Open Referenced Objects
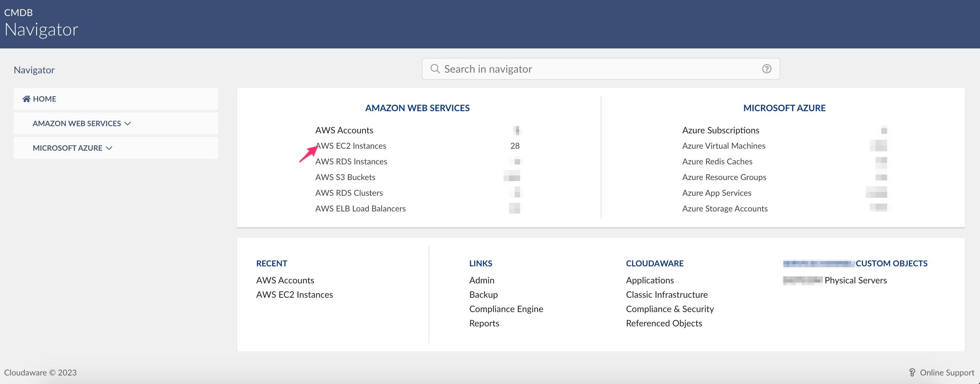This screenshot has width=980, height=384. pos(664,323)
